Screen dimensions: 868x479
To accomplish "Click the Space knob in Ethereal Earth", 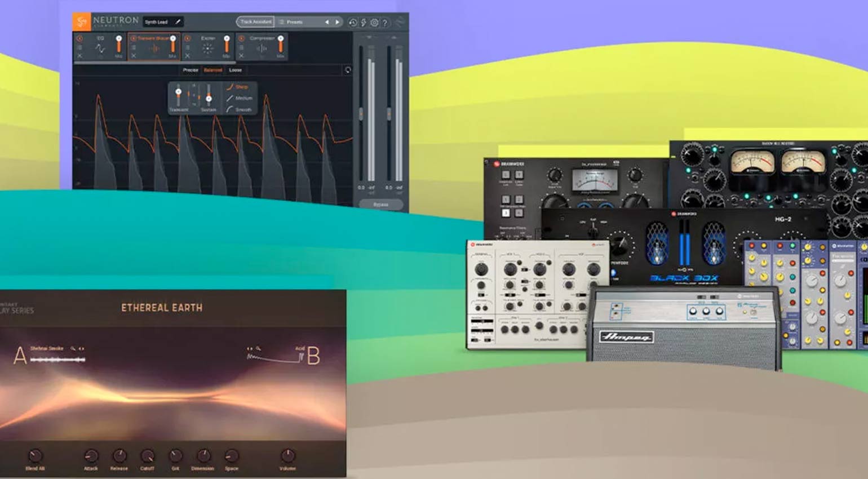I will 231,455.
